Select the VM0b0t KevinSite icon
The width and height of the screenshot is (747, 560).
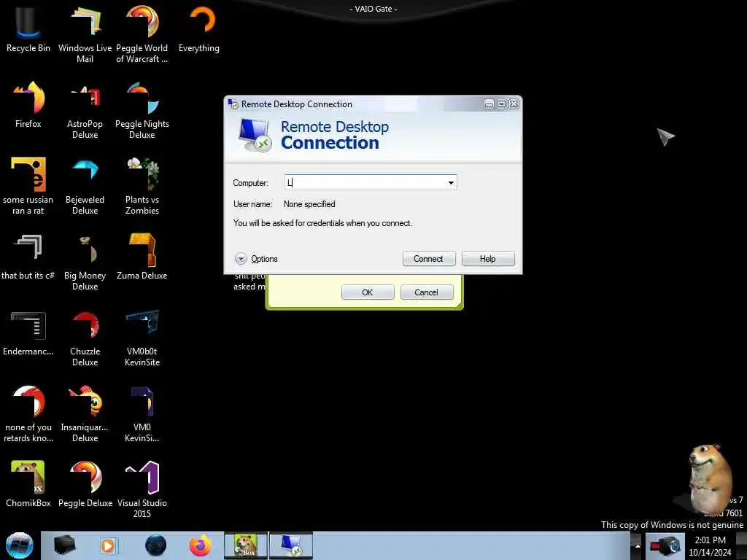(142, 338)
